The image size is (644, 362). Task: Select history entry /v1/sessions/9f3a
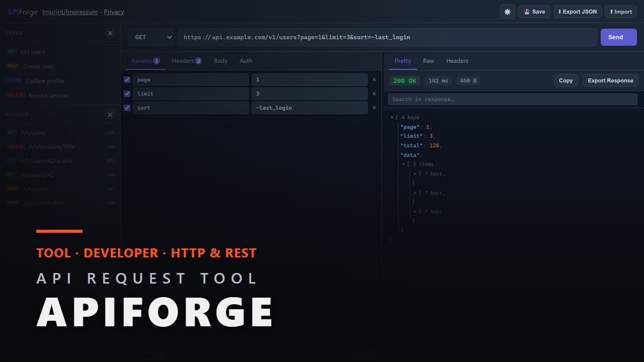coord(60,147)
